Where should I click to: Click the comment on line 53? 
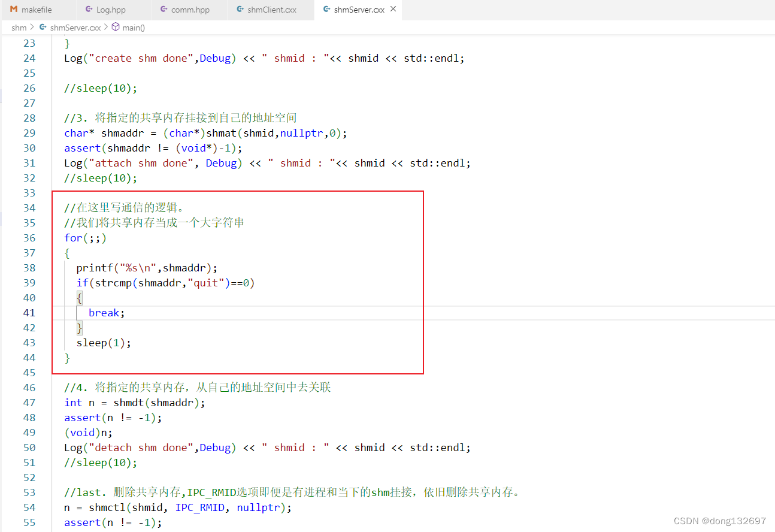point(294,492)
